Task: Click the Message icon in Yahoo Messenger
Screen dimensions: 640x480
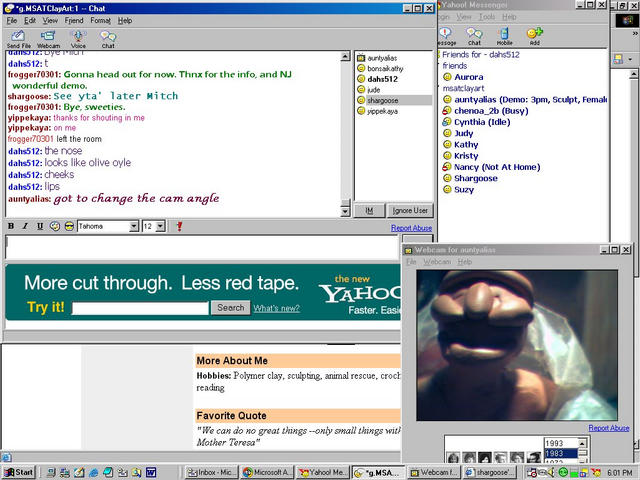Action: 446,36
